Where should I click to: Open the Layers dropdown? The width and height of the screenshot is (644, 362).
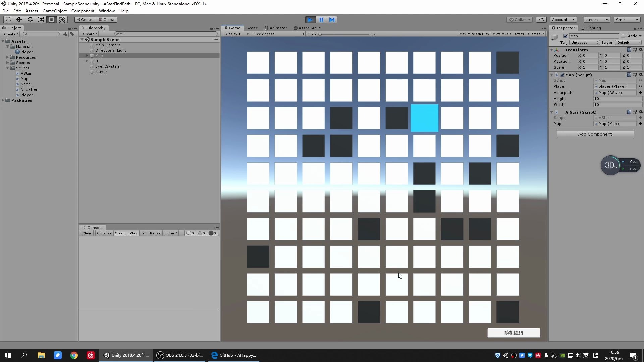(596, 20)
